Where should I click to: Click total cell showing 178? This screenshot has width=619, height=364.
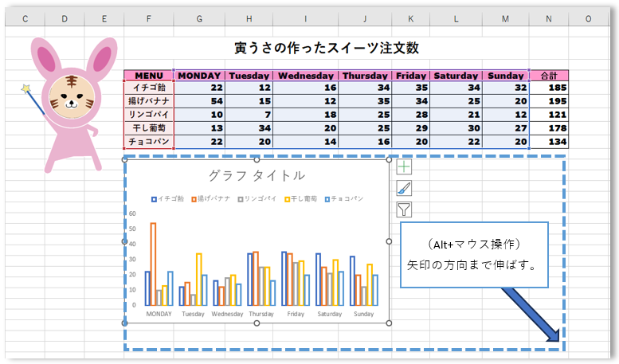pyautogui.click(x=549, y=128)
